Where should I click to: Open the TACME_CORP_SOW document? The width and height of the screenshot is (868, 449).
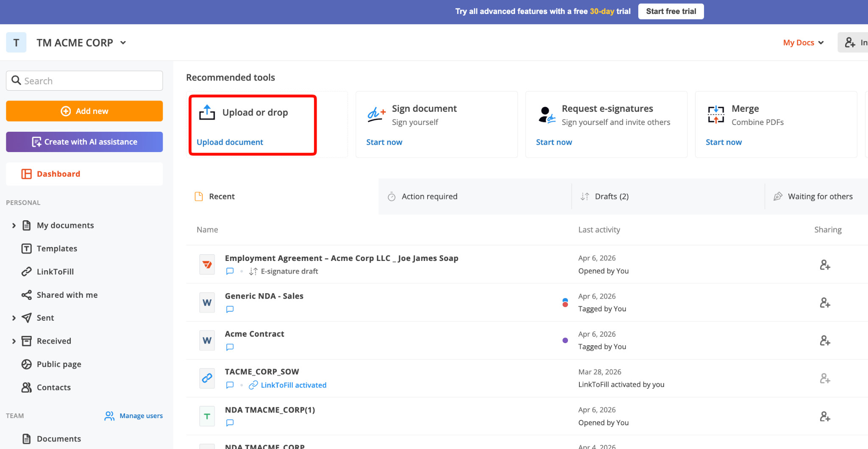click(x=262, y=372)
